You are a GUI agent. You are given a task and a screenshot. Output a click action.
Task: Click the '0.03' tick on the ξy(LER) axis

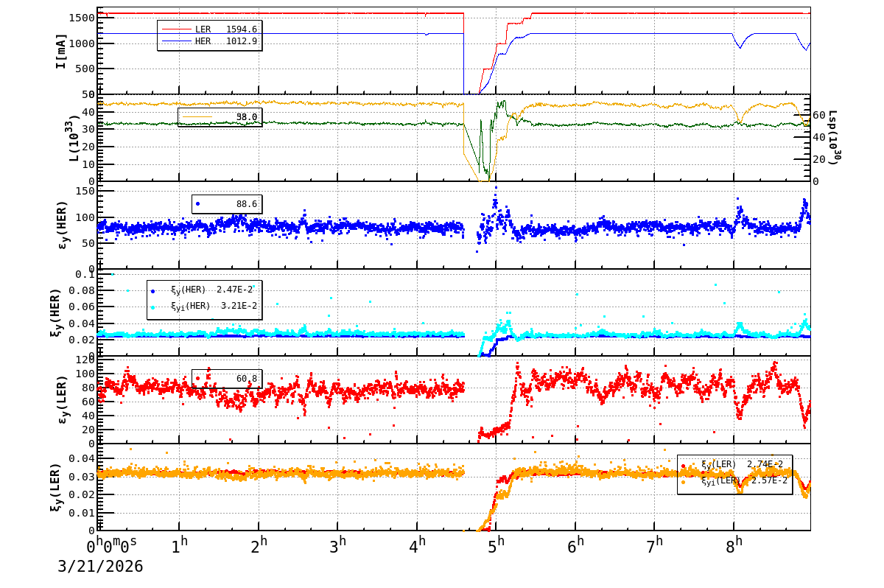pos(80,476)
